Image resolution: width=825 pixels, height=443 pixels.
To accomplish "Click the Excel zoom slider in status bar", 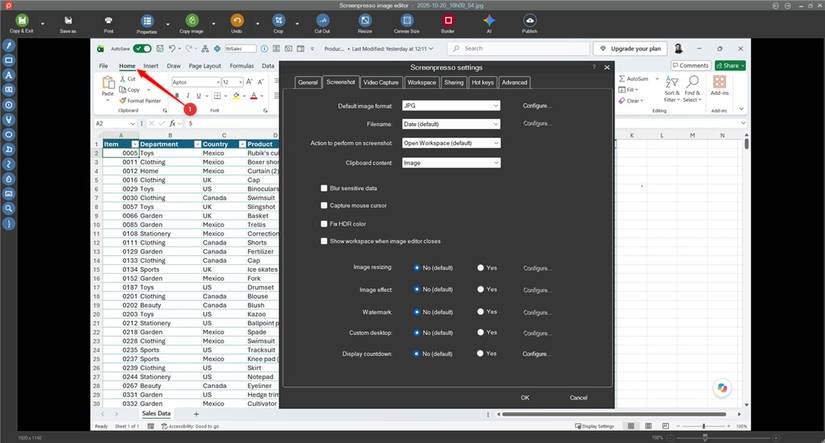I will (x=703, y=426).
